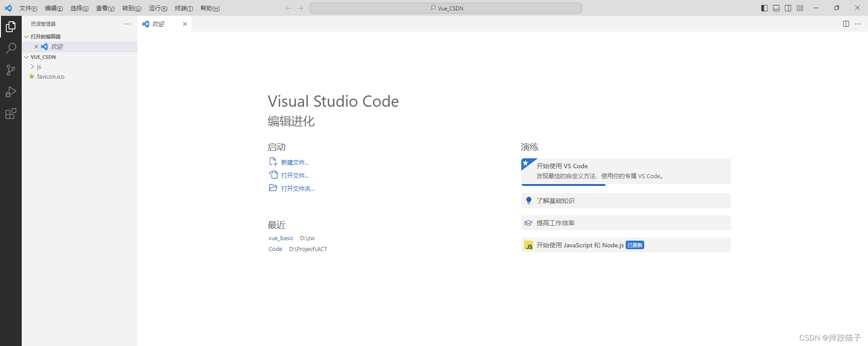Viewport: 868px width, 346px height.
Task: Click the VS Code logo in title bar
Action: point(8,8)
